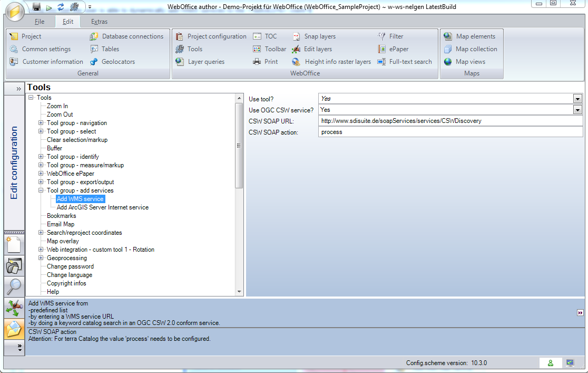This screenshot has height=373, width=588.
Task: Click the search magnifier icon in sidebar
Action: 14,287
